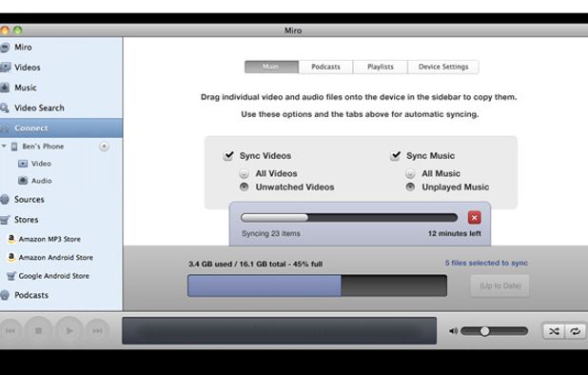Toggle the Sync Music checkbox
The height and width of the screenshot is (375, 588).
[x=395, y=155]
